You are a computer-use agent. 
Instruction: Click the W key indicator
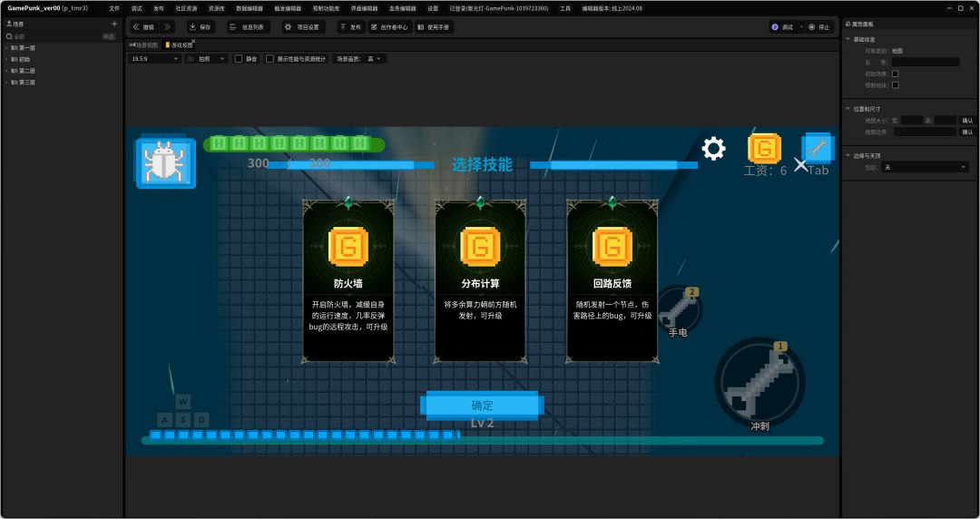click(182, 401)
